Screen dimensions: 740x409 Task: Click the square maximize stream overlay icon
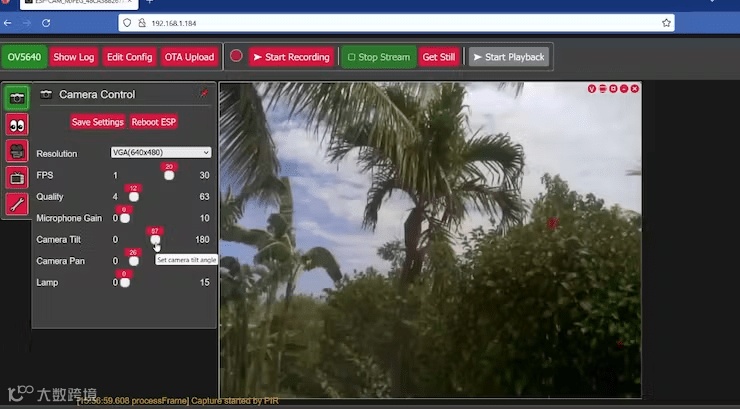pos(613,89)
